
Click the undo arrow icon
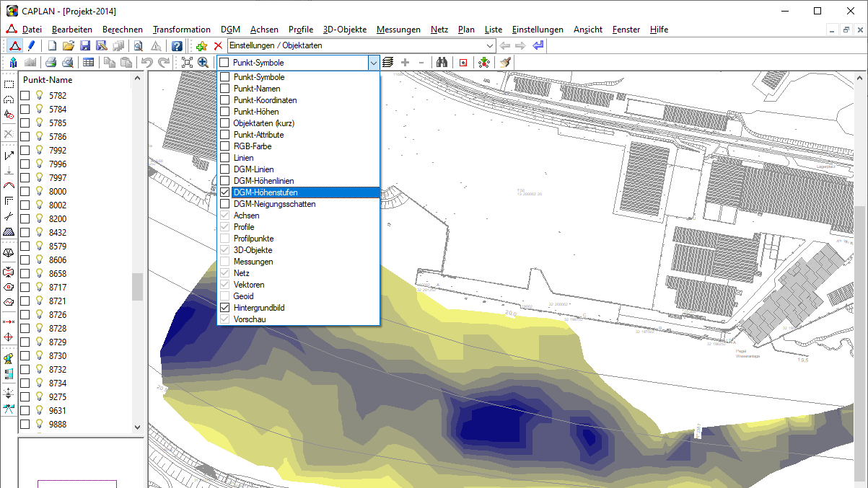point(146,63)
